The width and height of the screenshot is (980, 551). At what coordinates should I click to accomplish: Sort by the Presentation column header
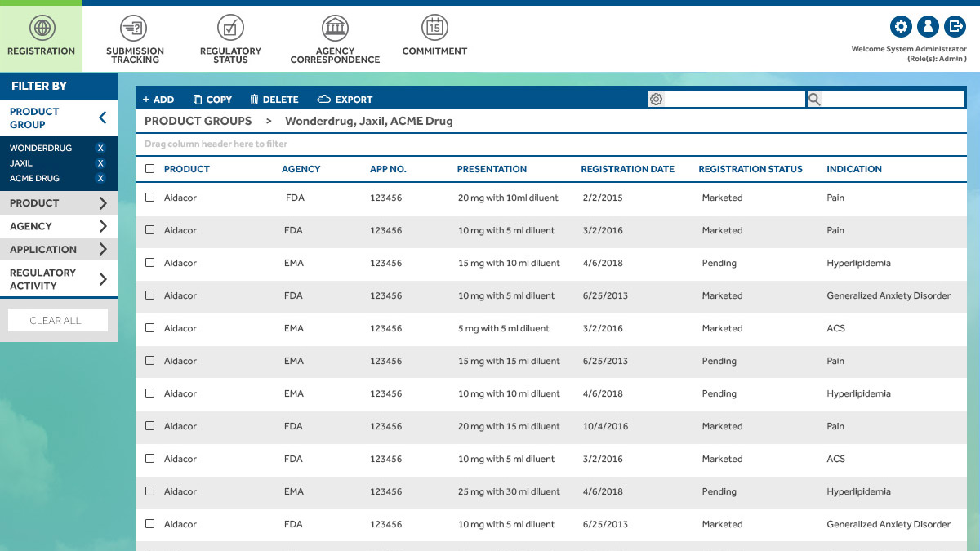coord(492,169)
